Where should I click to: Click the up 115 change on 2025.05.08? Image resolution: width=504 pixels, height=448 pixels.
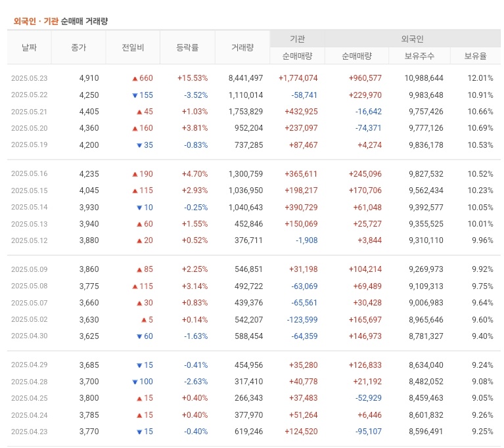point(143,286)
